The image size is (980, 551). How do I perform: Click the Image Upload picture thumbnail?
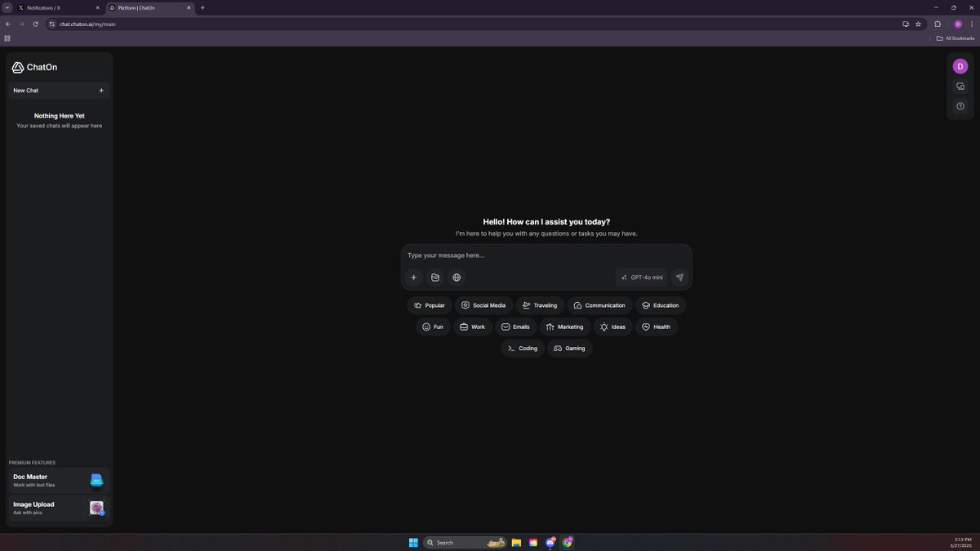(x=97, y=508)
